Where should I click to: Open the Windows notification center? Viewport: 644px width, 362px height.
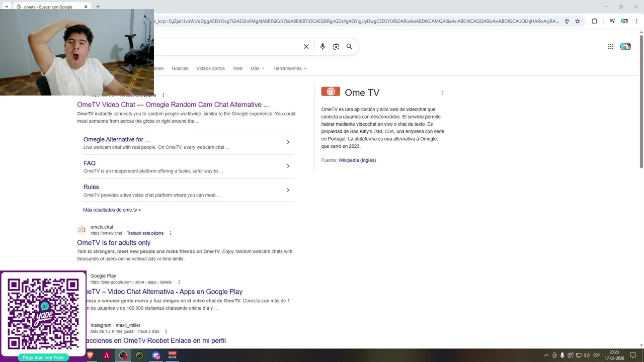633,355
